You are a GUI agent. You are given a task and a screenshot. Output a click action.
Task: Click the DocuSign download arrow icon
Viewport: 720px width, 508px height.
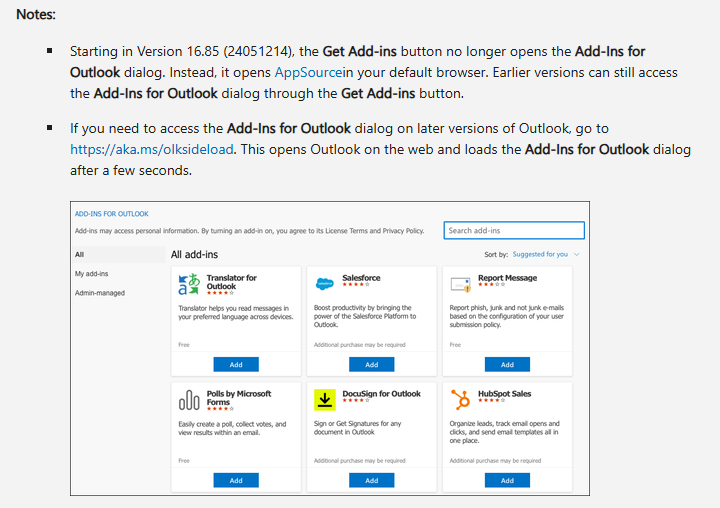[325, 400]
